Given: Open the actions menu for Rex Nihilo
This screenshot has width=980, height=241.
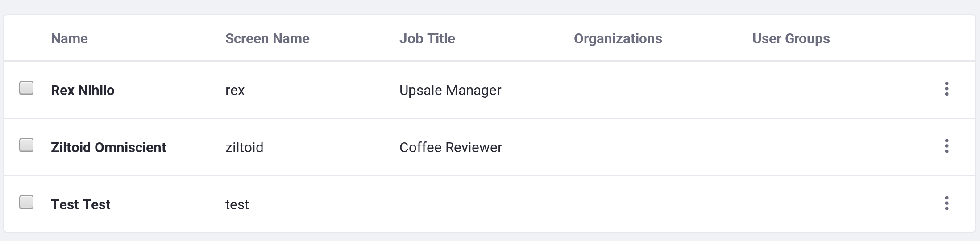Looking at the screenshot, I should 946,89.
